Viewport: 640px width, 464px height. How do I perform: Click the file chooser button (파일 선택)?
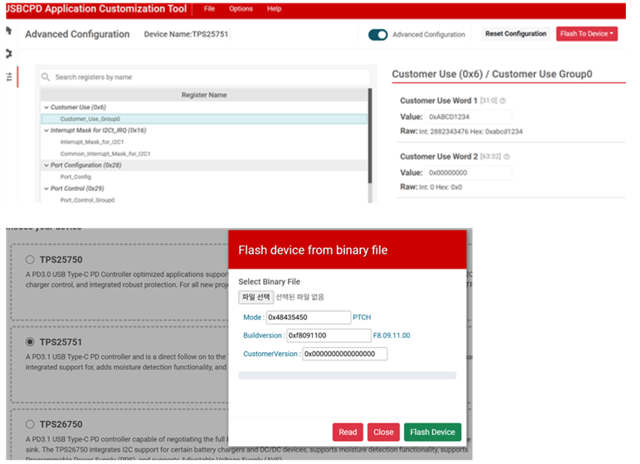256,297
